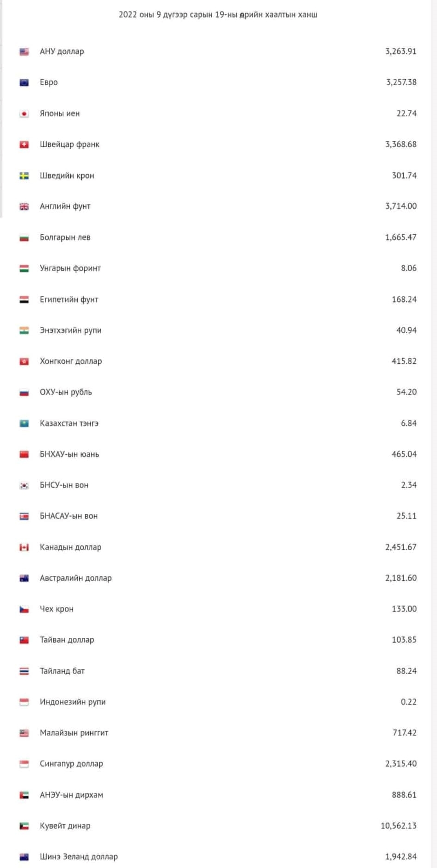Click the USA flag icon
The image size is (437, 868).
click(x=24, y=52)
